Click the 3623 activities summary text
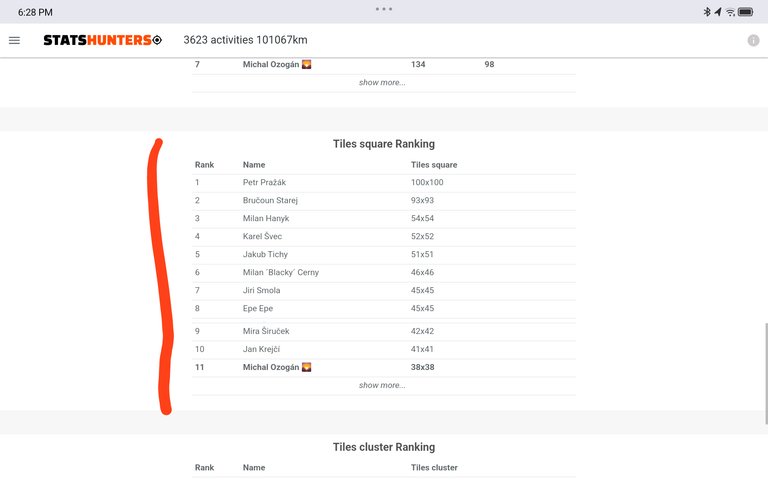 245,40
